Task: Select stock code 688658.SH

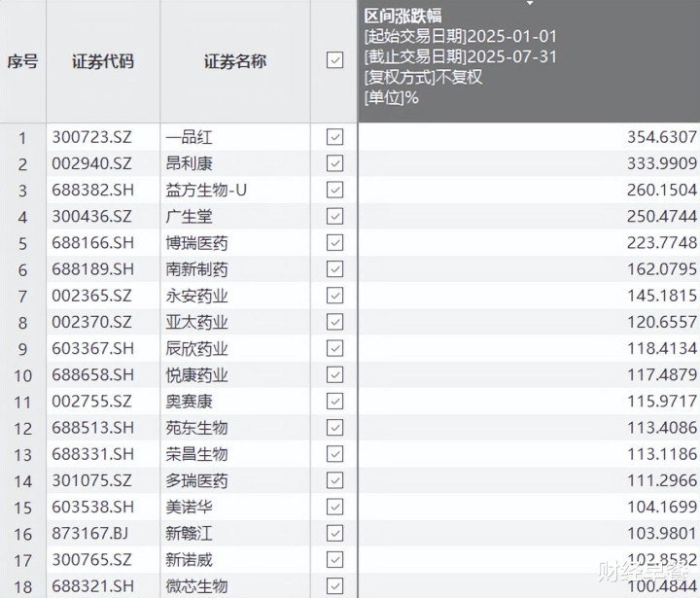Action: [93, 374]
